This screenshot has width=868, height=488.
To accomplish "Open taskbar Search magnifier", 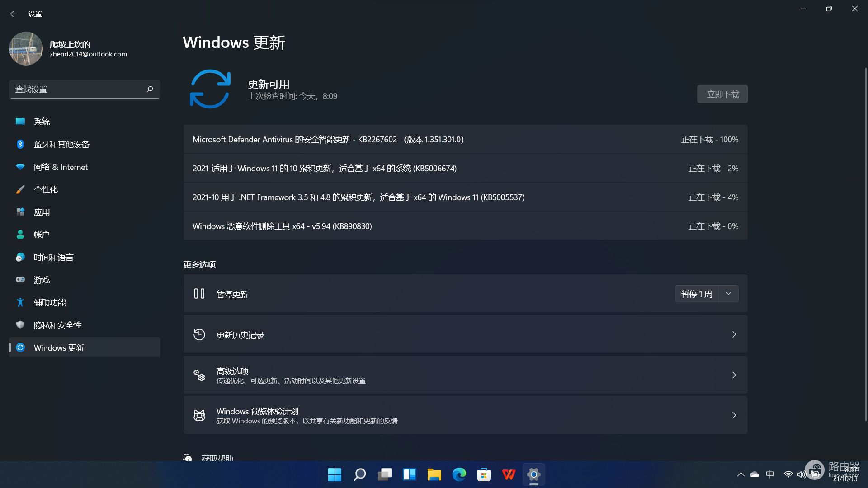I will point(359,474).
